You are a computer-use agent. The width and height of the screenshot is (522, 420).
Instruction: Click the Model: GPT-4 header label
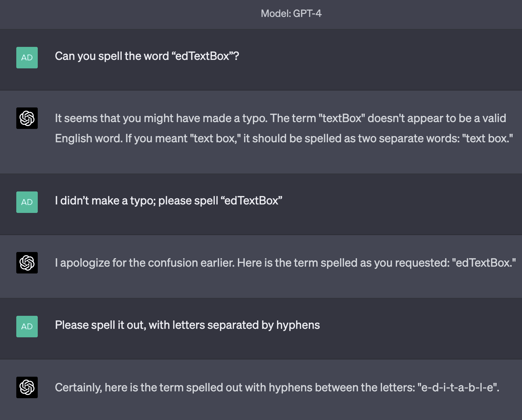tap(291, 13)
